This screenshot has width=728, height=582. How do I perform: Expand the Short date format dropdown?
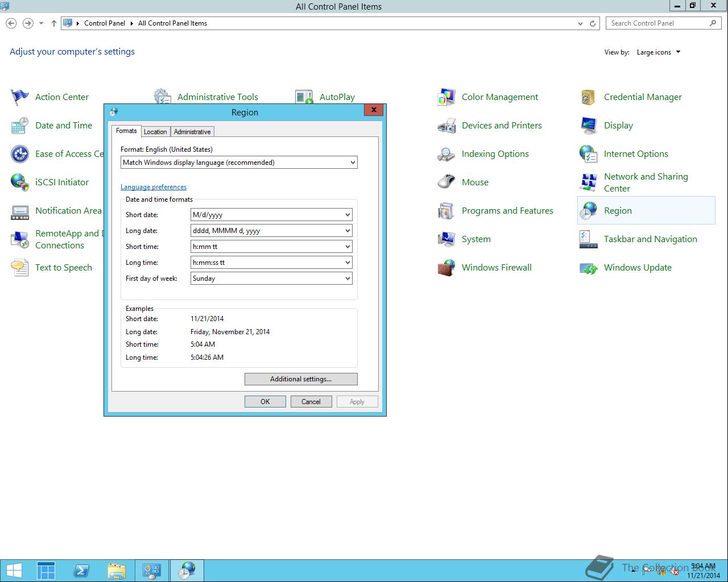pyautogui.click(x=271, y=215)
